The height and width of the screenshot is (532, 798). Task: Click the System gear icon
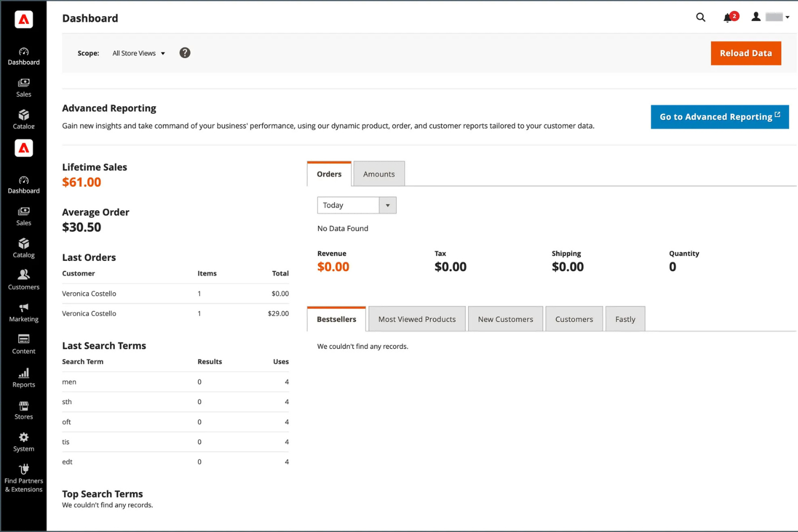click(23, 441)
